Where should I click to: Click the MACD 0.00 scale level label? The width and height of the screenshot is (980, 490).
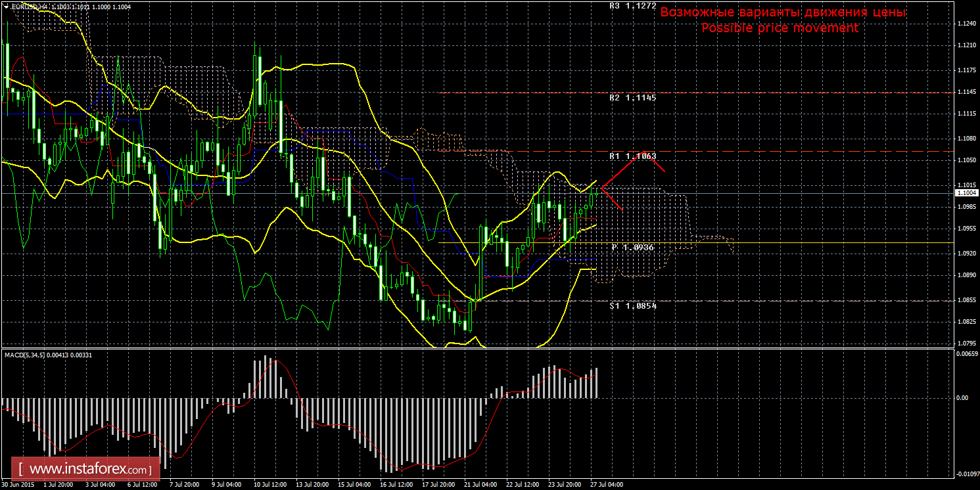coord(961,398)
